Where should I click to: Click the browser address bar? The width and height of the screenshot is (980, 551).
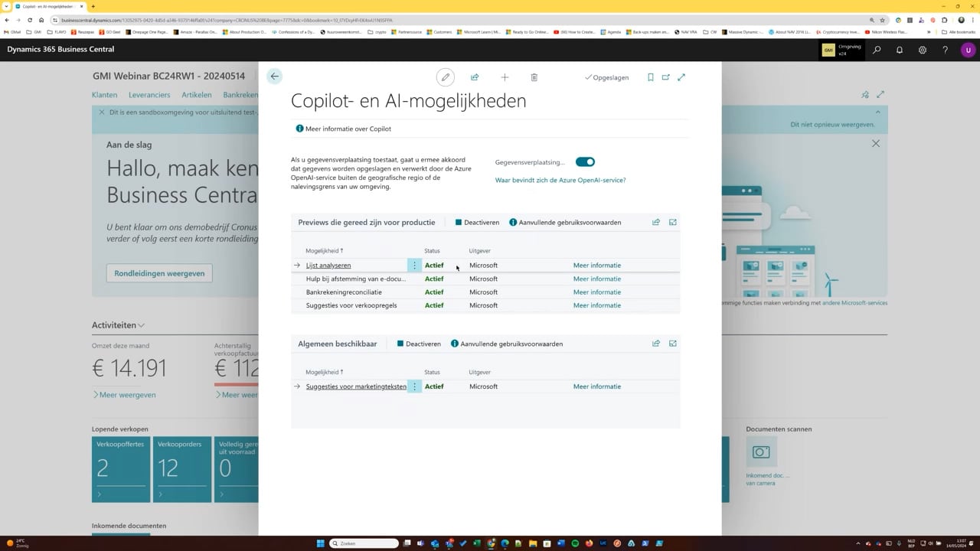click(459, 20)
